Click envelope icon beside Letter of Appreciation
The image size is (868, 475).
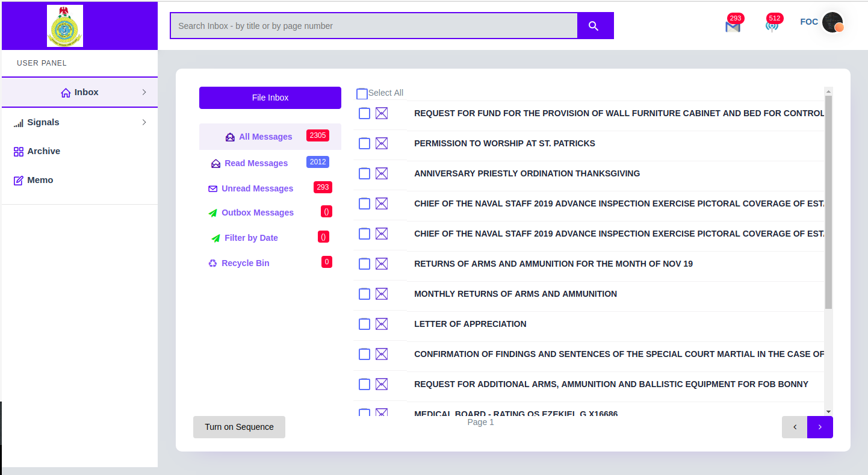(382, 324)
